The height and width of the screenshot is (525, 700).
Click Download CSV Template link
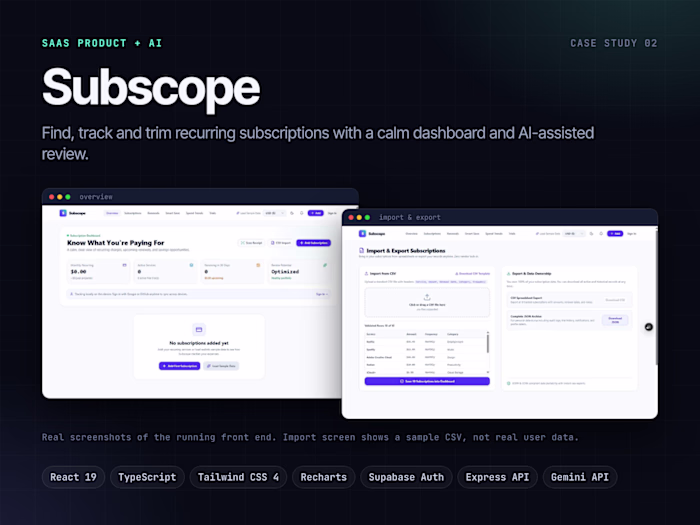pos(472,274)
